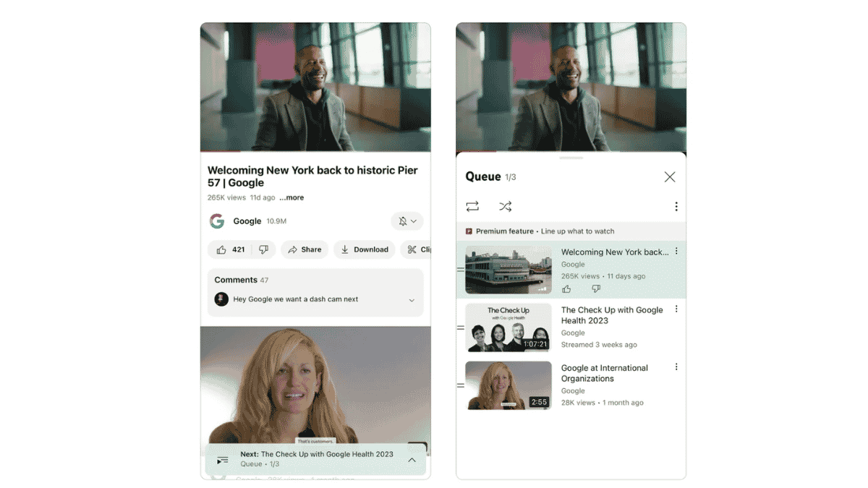Tap the Queue panel top grabber handle
This screenshot has height=488, width=868.
571,158
